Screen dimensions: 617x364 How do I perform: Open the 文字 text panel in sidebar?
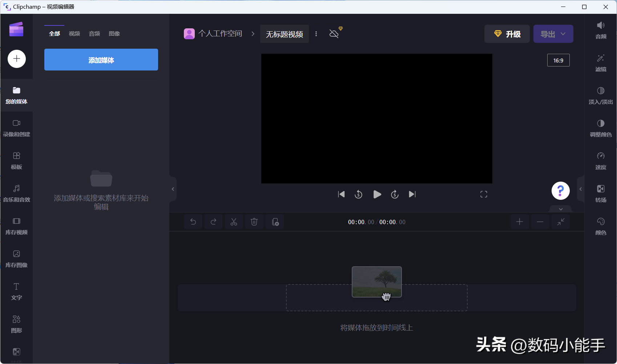tap(16, 291)
